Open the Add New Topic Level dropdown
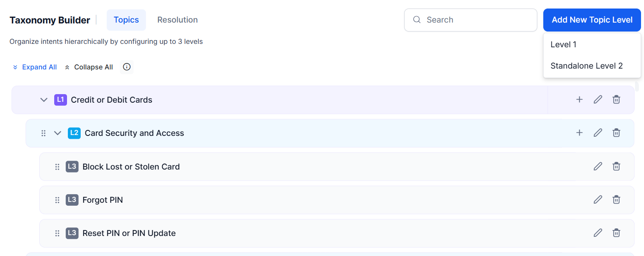The height and width of the screenshot is (256, 644). click(592, 20)
